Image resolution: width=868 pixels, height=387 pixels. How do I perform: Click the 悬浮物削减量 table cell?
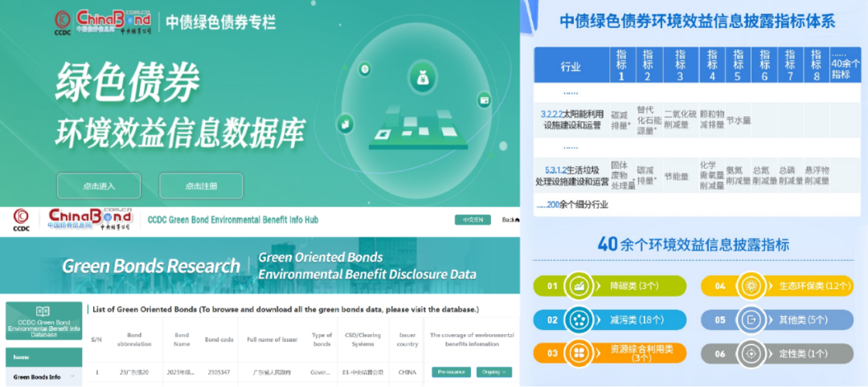(x=817, y=175)
